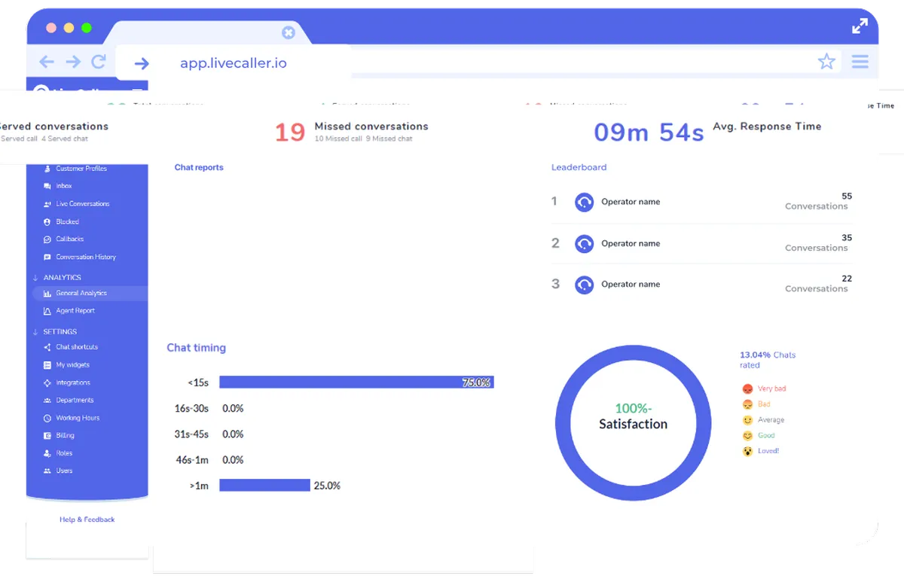Viewport: 904px width, 588px height.
Task: Click the rank 3 operator avatar
Action: (x=584, y=285)
